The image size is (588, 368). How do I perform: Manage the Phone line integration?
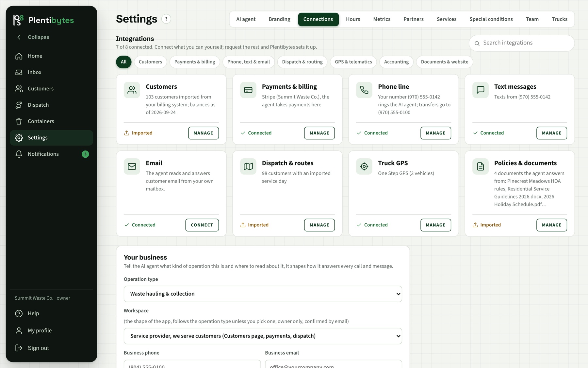(435, 133)
